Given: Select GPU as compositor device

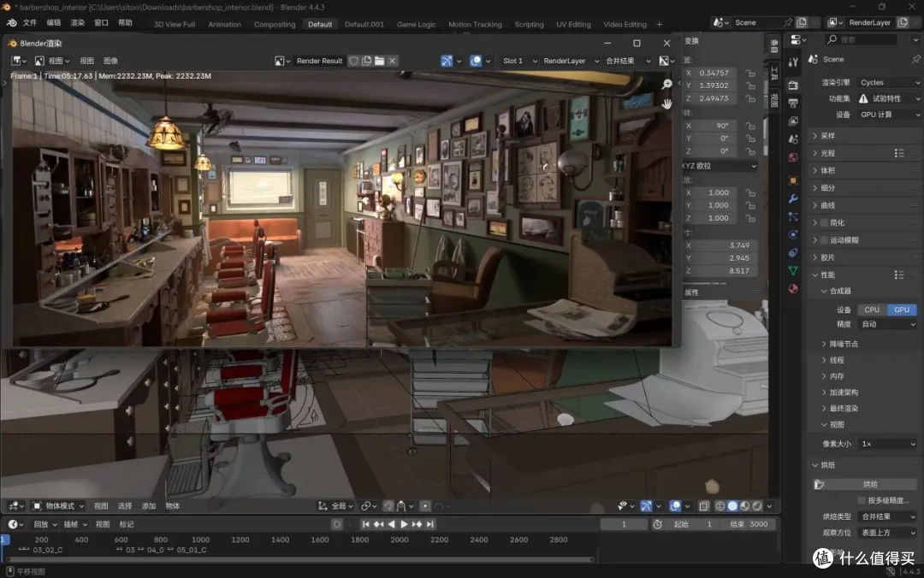Looking at the screenshot, I should click(902, 310).
